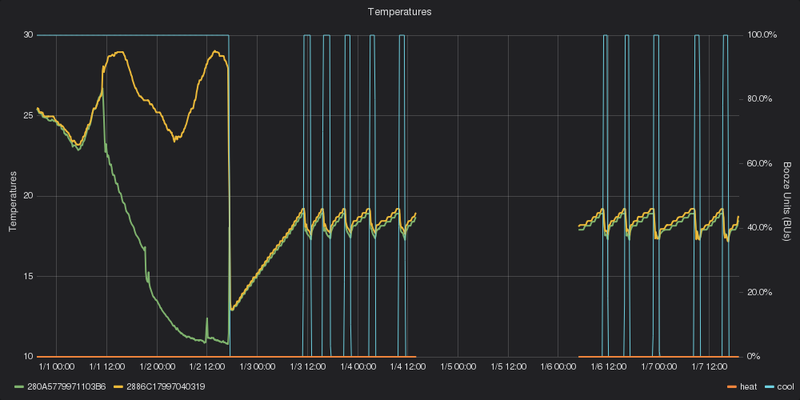Image resolution: width=800 pixels, height=400 pixels.
Task: Open color picker for green 280A5779971103B6 swatch
Action: click(17, 387)
